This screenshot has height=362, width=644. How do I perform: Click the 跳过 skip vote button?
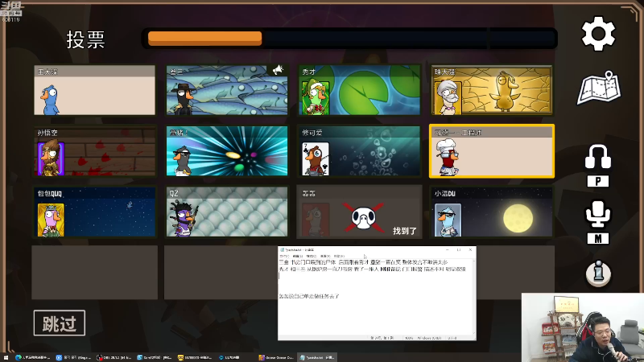60,323
